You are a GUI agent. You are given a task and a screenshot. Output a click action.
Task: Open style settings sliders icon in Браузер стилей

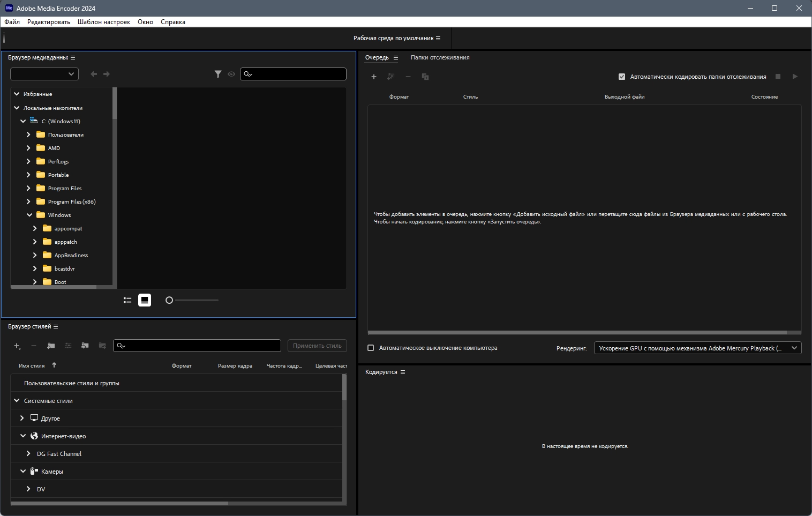pyautogui.click(x=68, y=346)
